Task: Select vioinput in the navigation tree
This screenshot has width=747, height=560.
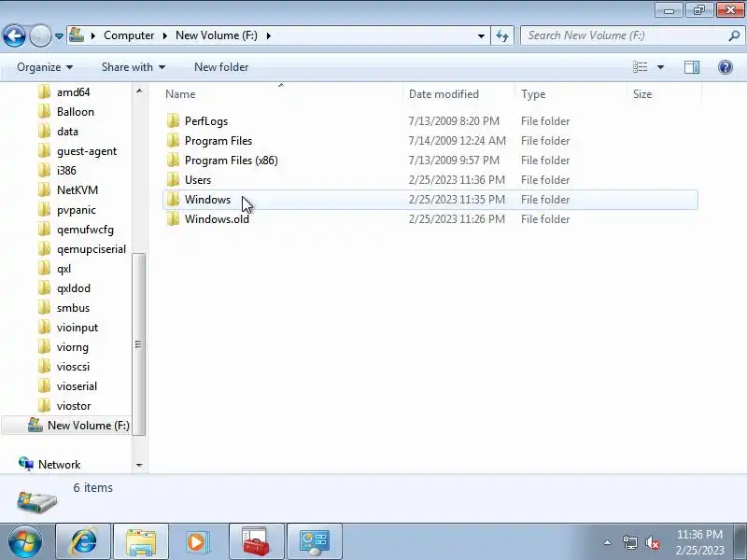Action: pyautogui.click(x=78, y=328)
